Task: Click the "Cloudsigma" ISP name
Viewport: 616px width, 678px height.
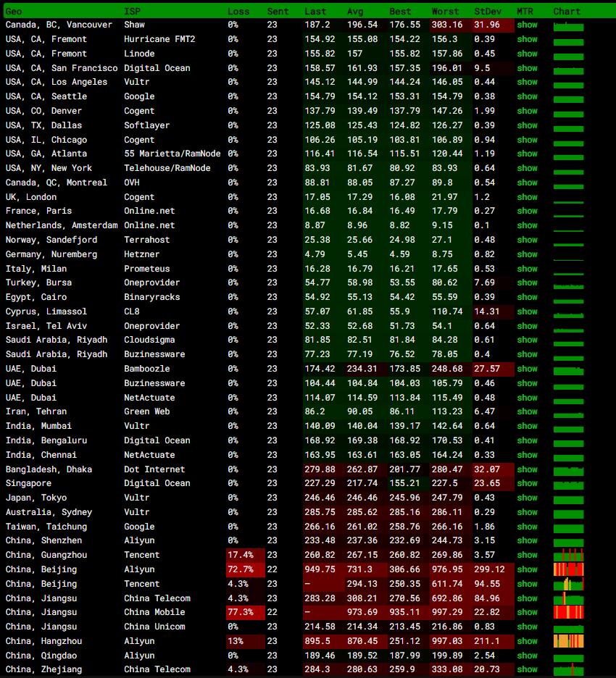Action: pyautogui.click(x=150, y=340)
